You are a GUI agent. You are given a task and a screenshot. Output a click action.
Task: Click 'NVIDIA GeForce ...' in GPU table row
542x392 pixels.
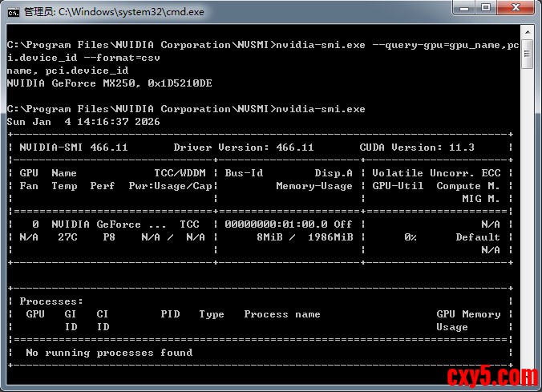tap(109, 224)
